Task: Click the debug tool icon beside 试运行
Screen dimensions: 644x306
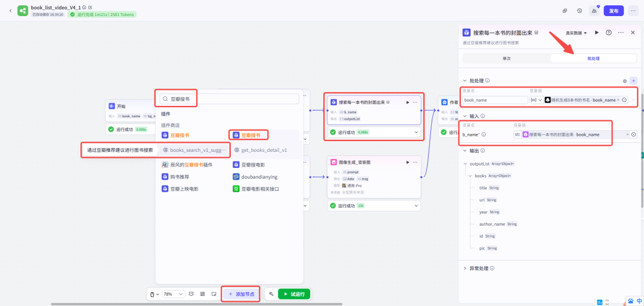Action: 271,294
